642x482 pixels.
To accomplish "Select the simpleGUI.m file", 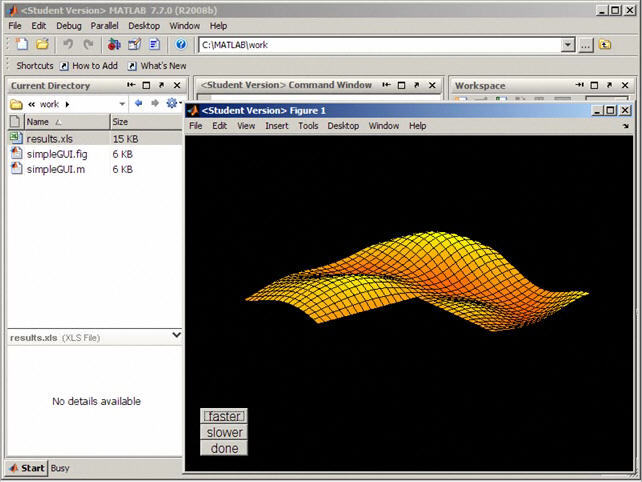I will (x=95, y=169).
